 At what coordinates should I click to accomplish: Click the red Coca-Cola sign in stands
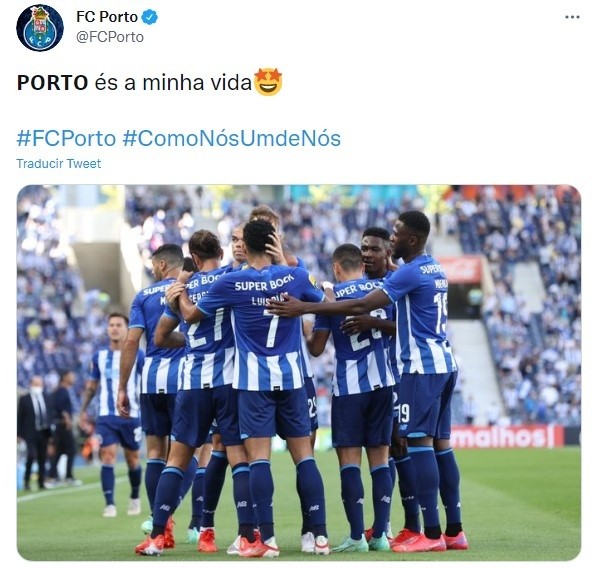tap(459, 269)
